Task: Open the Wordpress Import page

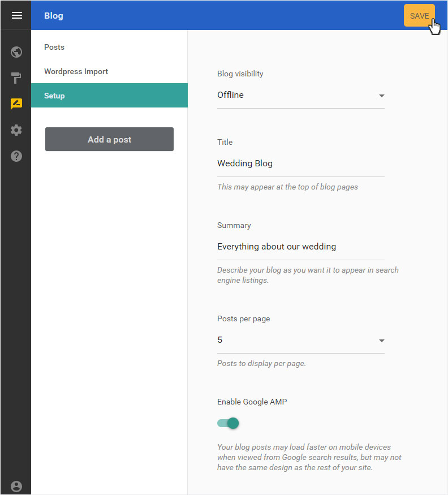Action: click(76, 71)
